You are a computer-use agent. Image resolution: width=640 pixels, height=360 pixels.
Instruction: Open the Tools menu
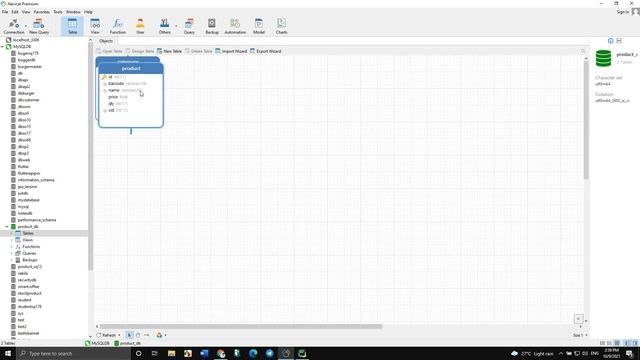point(58,12)
